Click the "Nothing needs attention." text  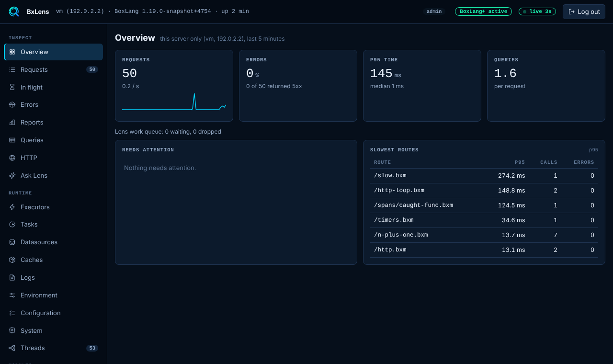point(160,168)
